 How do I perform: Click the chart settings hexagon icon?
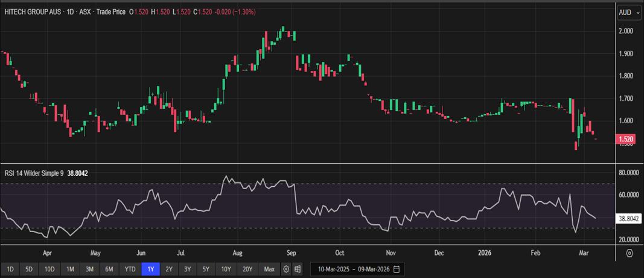click(630, 253)
